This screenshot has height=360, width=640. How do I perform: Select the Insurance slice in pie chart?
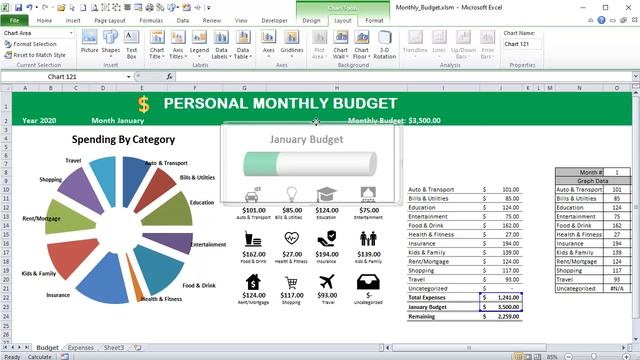tap(103, 280)
